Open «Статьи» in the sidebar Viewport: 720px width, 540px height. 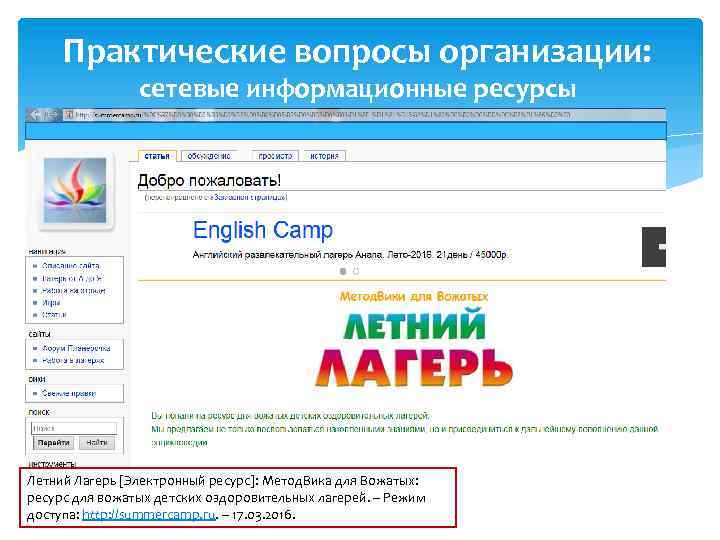(x=54, y=315)
